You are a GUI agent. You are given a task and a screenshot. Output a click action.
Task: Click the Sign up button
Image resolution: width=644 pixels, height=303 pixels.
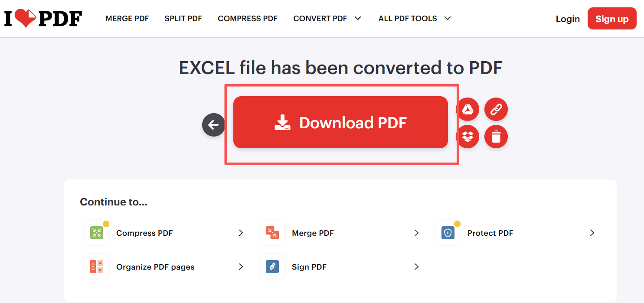[x=611, y=19]
